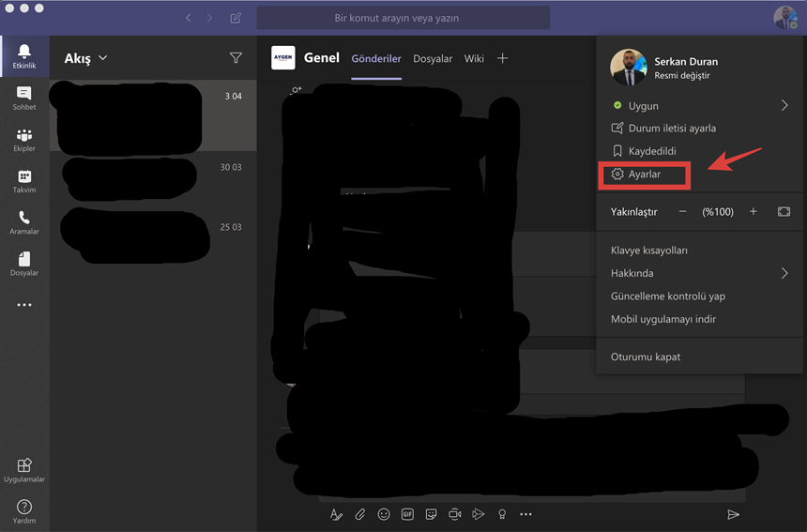Switch to the Dosyalar tab in channel
The image size is (807, 532).
tap(433, 59)
